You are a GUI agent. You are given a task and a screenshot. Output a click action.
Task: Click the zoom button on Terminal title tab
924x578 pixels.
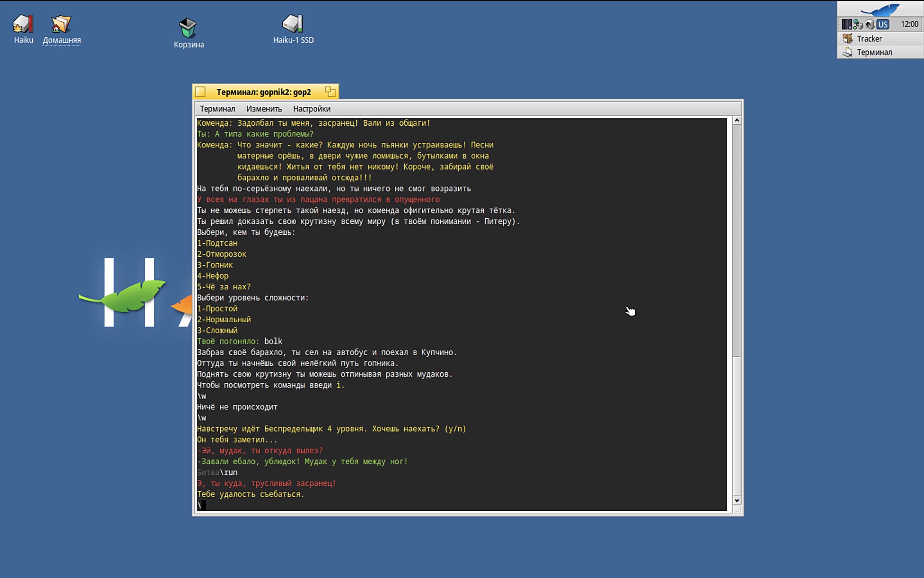(x=330, y=92)
